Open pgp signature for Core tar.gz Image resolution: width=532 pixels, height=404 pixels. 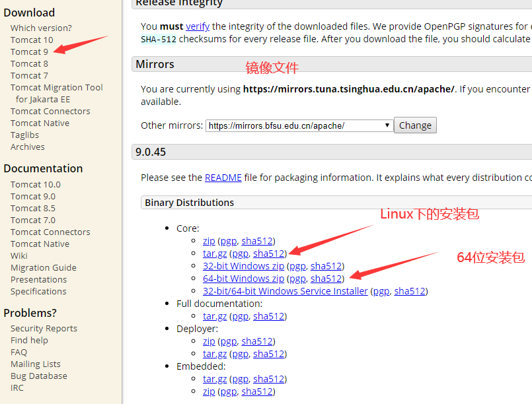tap(241, 253)
